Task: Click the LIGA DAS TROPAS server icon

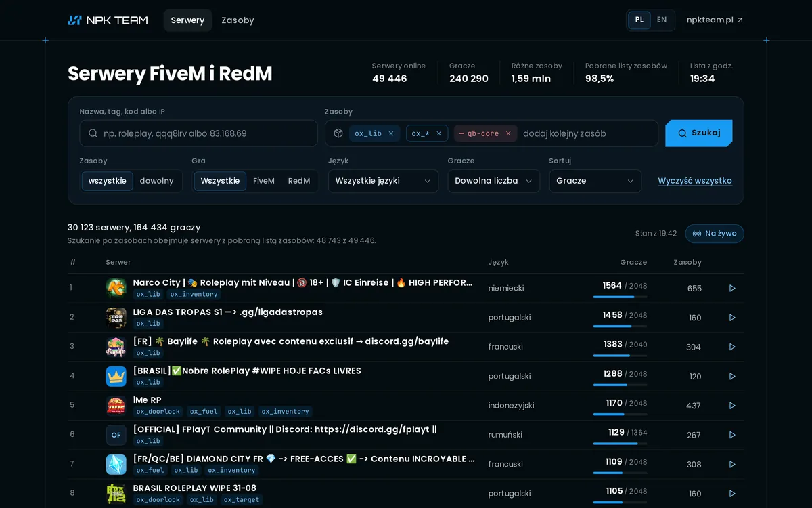Action: point(116,317)
